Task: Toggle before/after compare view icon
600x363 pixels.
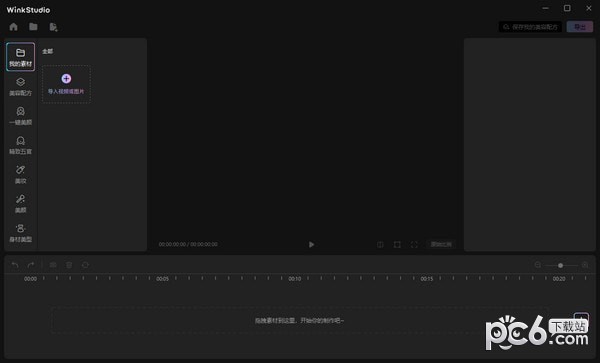Action: pos(380,244)
